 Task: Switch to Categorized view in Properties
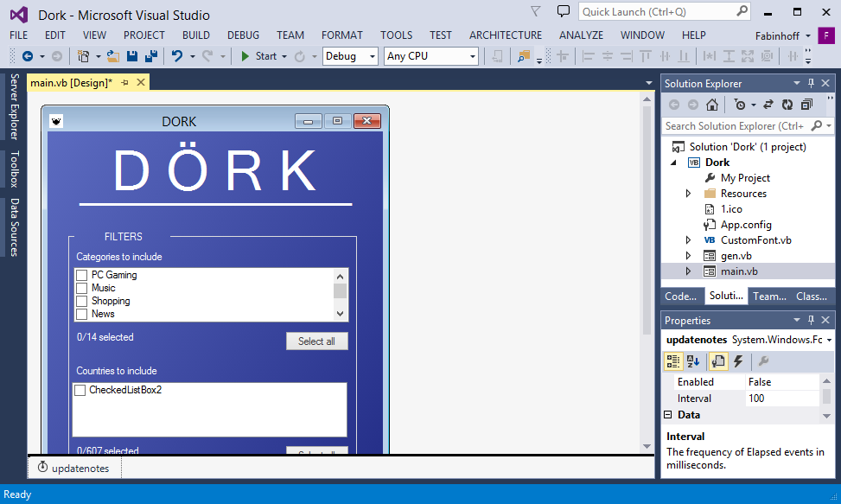pos(674,361)
